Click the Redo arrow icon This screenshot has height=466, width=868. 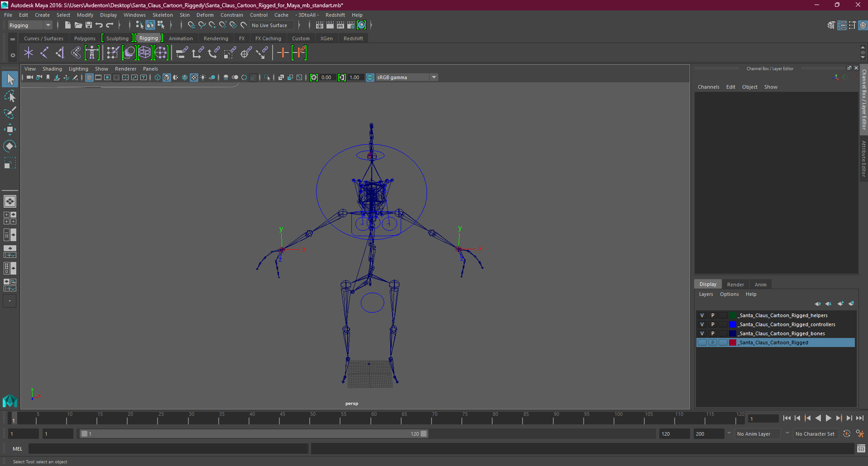click(x=110, y=25)
